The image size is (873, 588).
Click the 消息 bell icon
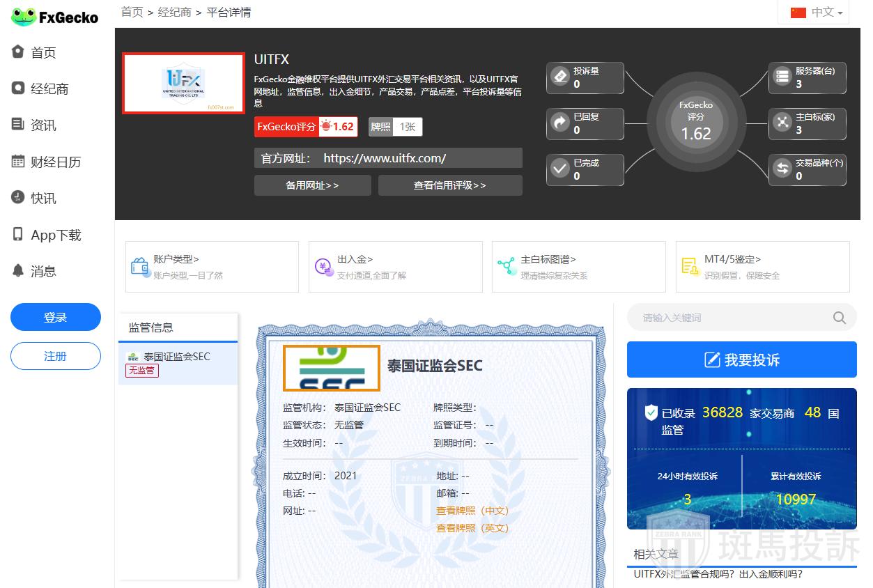coord(18,271)
